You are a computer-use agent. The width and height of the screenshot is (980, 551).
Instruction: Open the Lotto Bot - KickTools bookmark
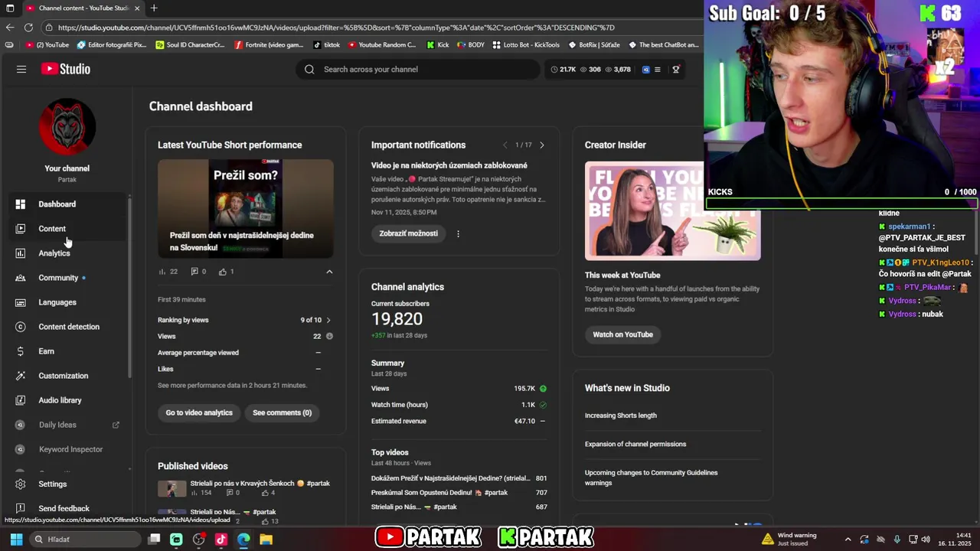pos(526,45)
